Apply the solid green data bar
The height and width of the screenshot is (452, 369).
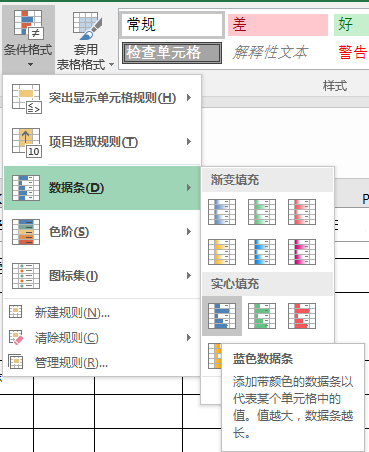coord(262,316)
